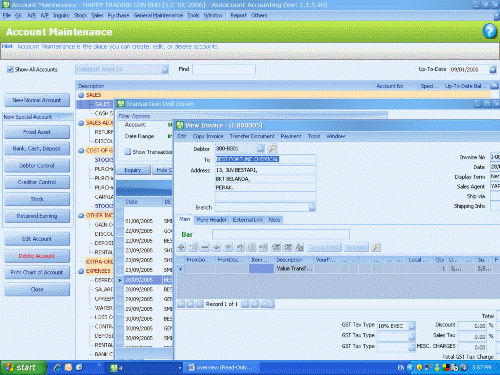Click Creditor Control button
Image resolution: width=500 pixels, height=375 pixels.
[37, 182]
